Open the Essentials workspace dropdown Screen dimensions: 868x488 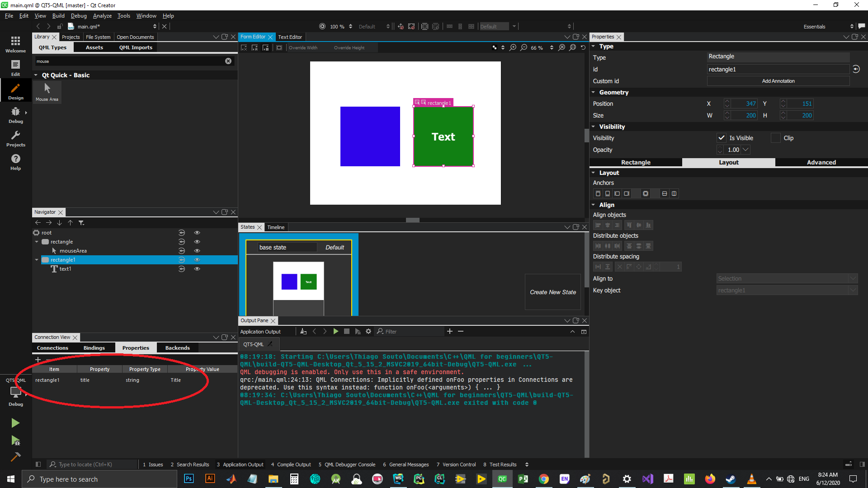[x=828, y=27]
